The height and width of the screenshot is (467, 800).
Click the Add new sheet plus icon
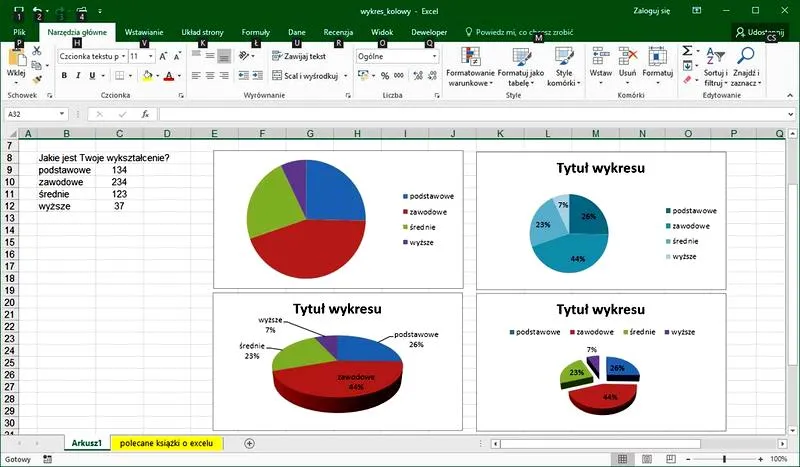[249, 444]
